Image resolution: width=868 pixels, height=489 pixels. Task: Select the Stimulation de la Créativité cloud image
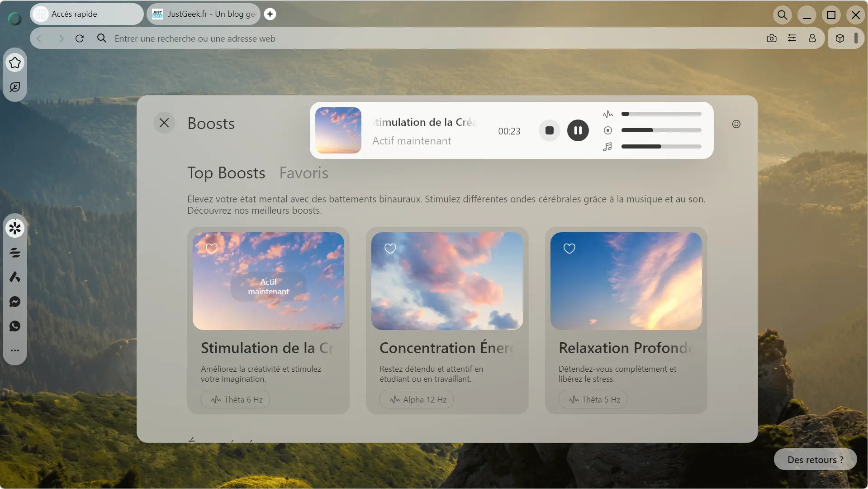click(x=268, y=281)
